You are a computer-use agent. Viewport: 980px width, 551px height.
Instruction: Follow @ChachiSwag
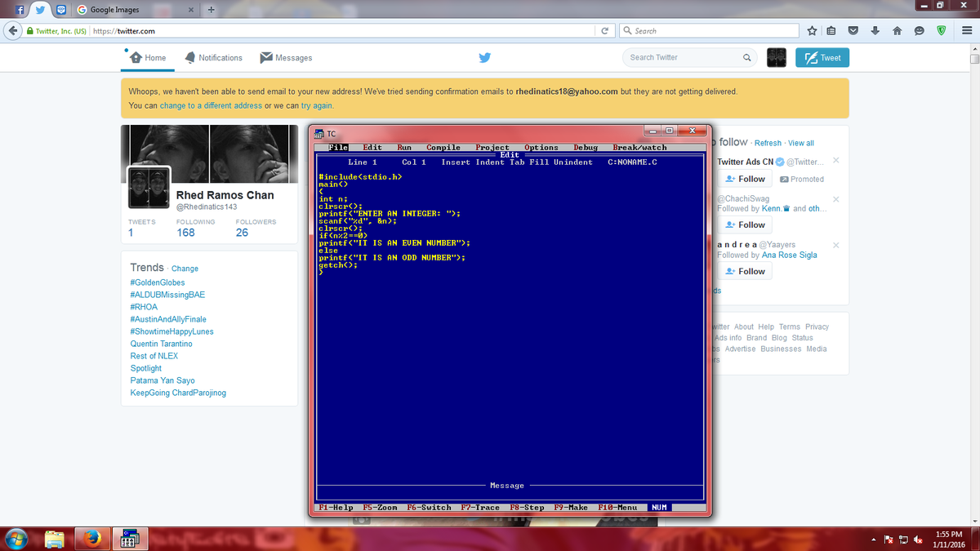coord(745,224)
